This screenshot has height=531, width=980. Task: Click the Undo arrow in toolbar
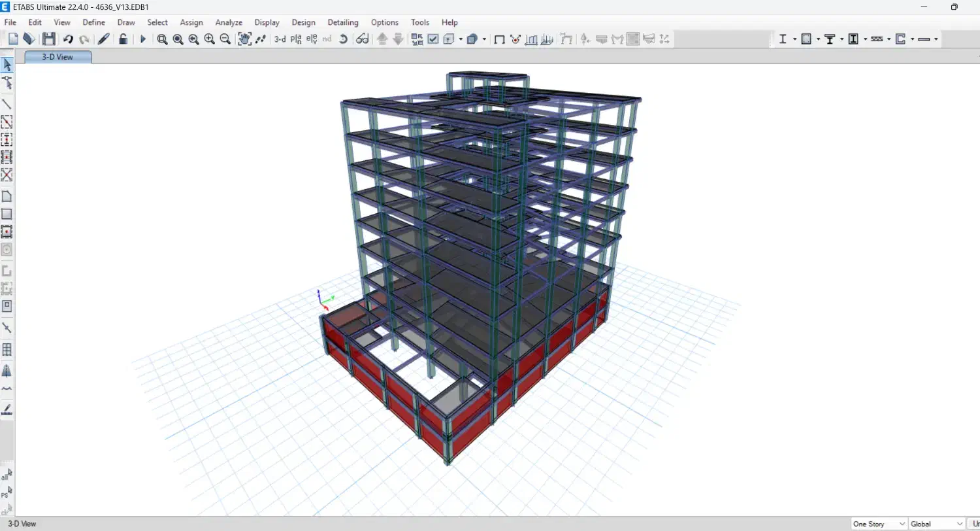pyautogui.click(x=68, y=39)
